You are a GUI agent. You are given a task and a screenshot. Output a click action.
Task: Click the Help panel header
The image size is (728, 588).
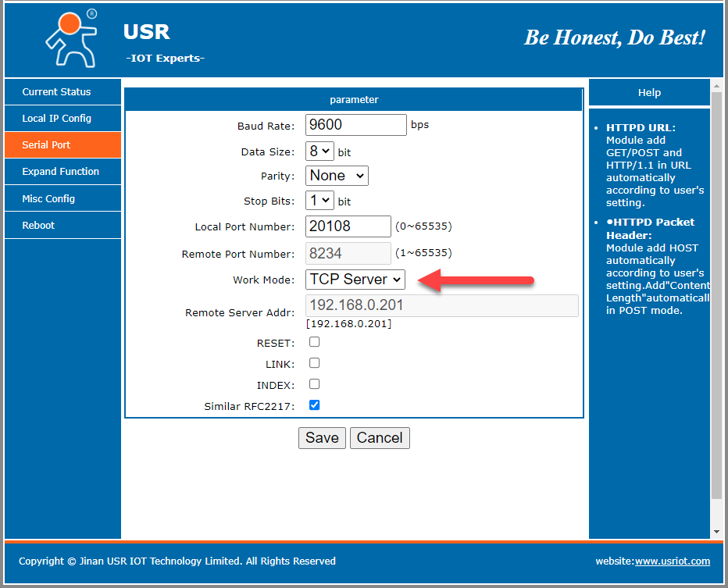[649, 92]
